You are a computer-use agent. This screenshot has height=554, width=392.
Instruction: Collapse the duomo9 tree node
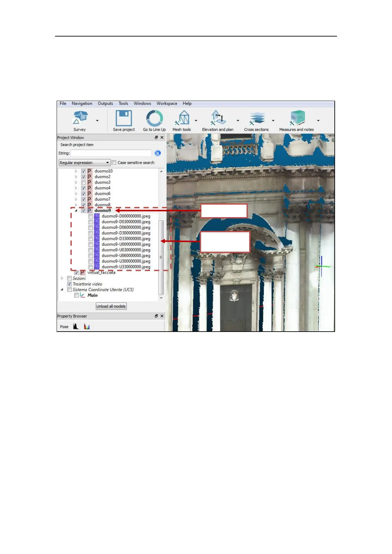[76, 211]
